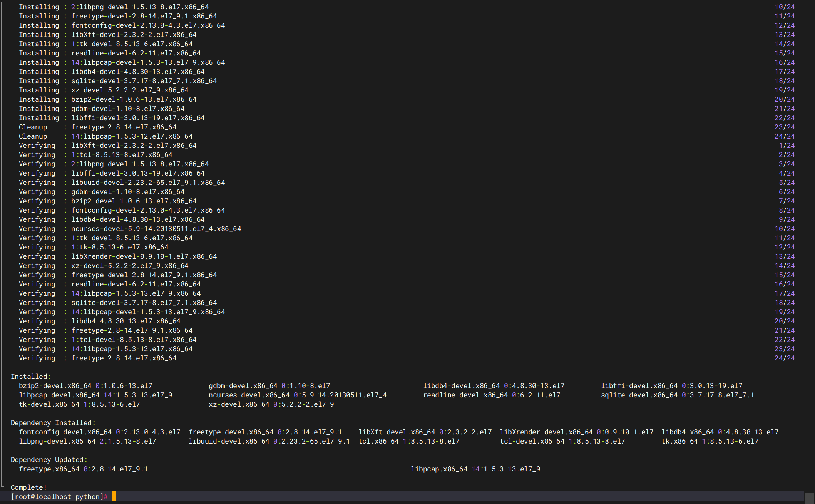Screen dimensions: 815x504
Task: Click the "Dependency Installed:" heading
Action: coord(53,423)
